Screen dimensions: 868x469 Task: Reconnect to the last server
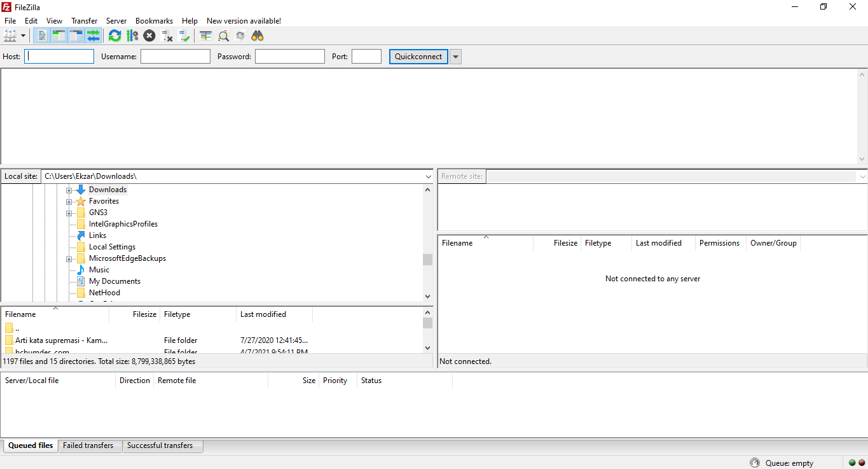(184, 36)
